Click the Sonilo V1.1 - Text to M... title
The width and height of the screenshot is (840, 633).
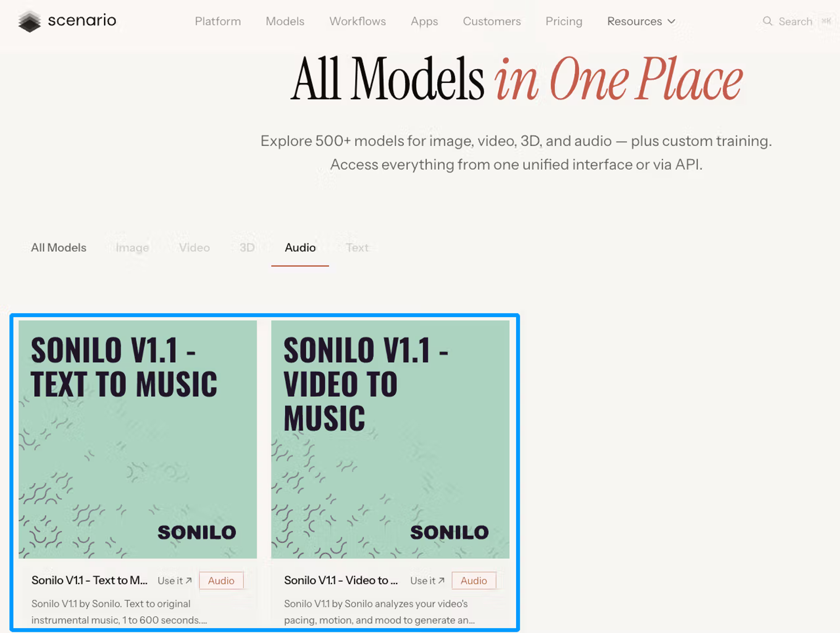[89, 581]
